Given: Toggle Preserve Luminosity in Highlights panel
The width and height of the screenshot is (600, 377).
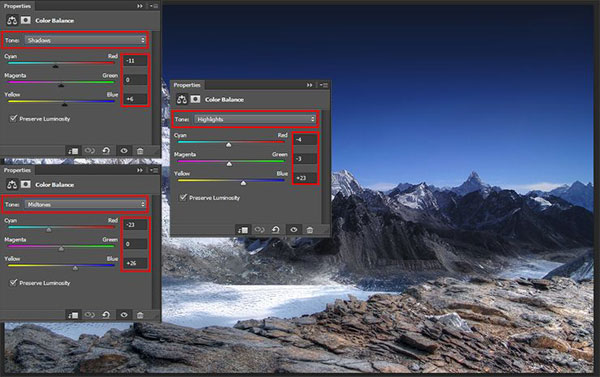Looking at the screenshot, I should coord(183,197).
